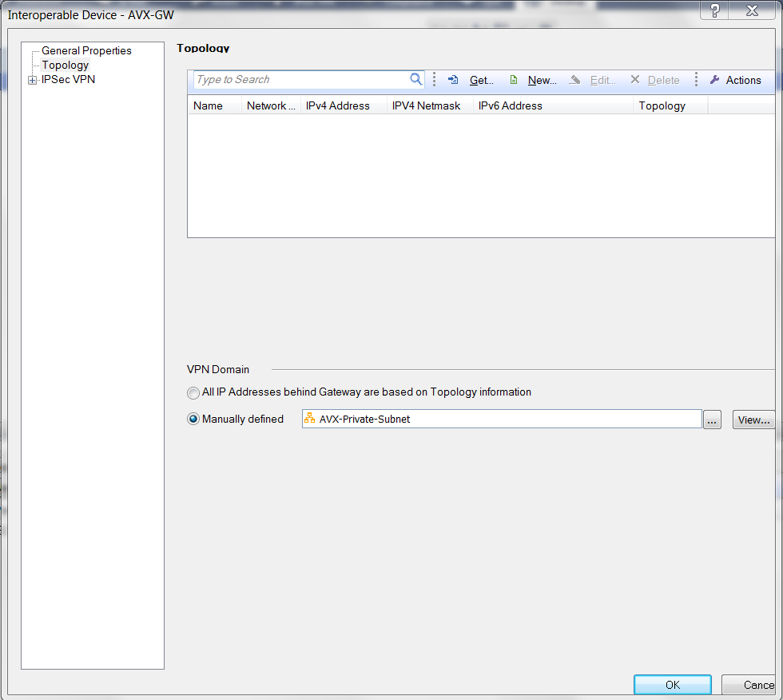Expand the IPSec VPN tree node
The image size is (783, 700).
click(33, 80)
